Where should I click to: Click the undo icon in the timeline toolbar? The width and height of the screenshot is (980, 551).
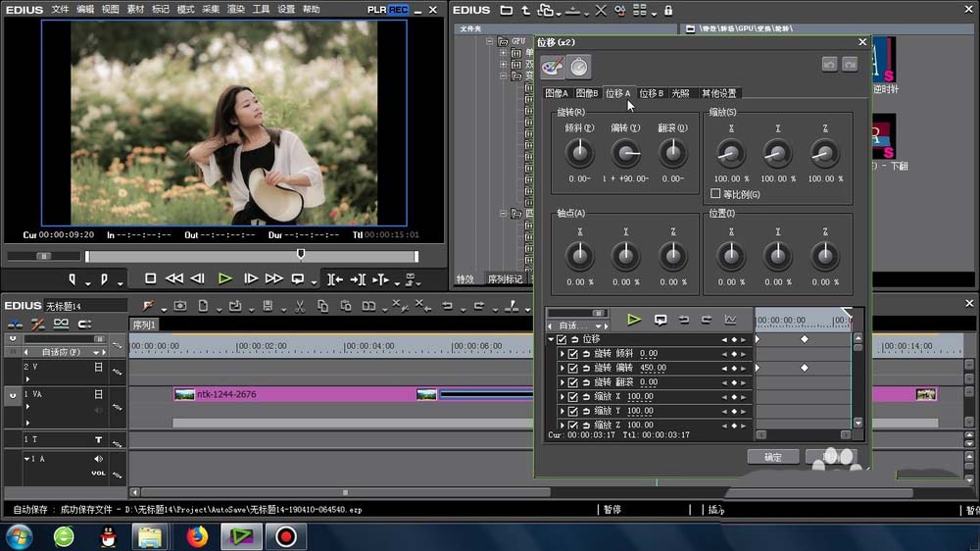447,306
